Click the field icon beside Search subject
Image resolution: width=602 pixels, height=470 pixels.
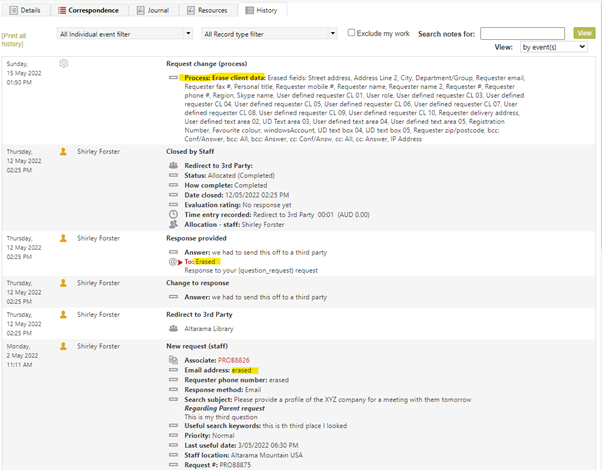click(174, 399)
